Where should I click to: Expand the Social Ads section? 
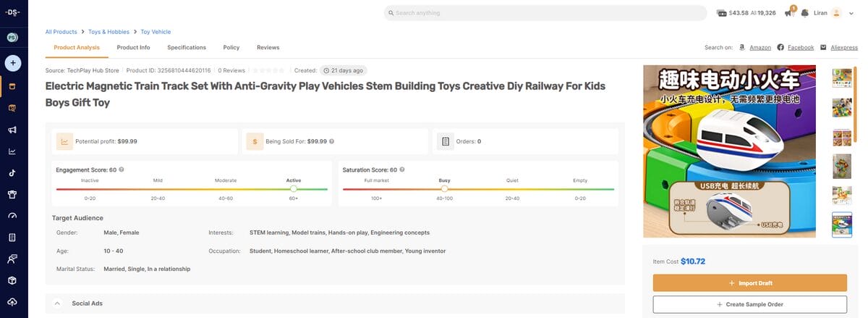tap(57, 303)
